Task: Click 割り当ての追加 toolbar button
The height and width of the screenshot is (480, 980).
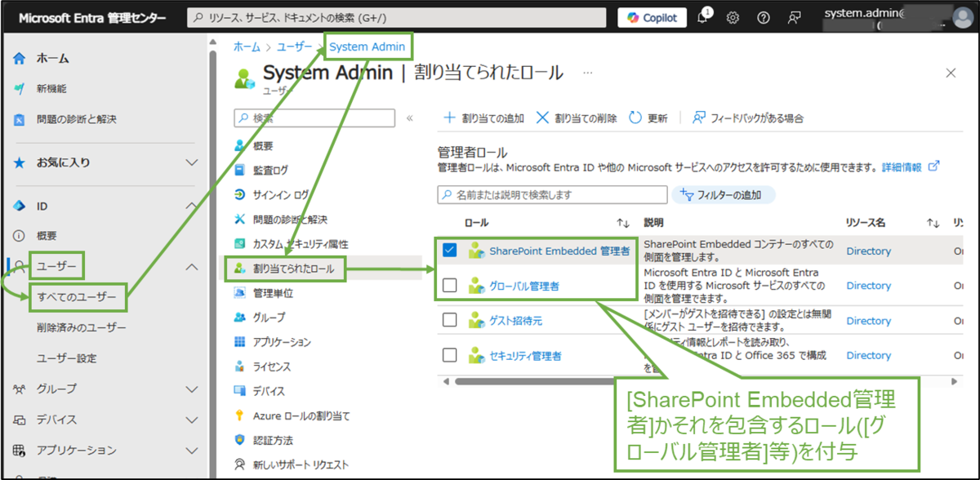Action: tap(483, 118)
